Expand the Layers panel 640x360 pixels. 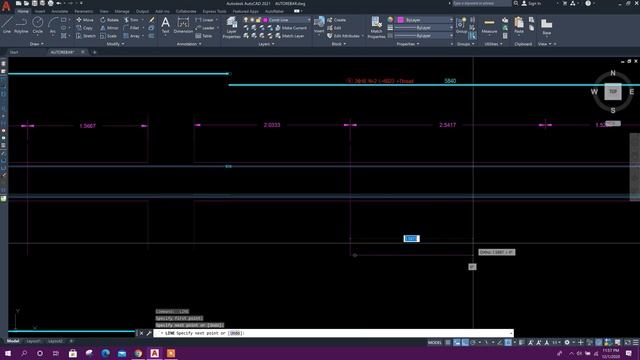[266, 44]
